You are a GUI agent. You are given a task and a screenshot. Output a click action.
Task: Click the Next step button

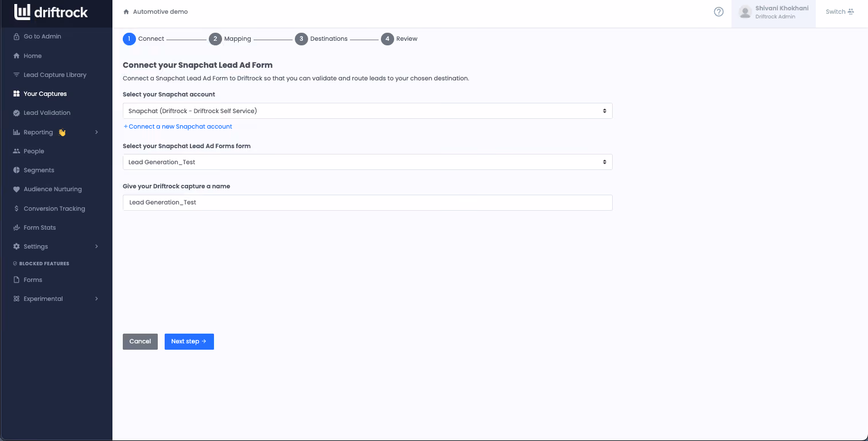pyautogui.click(x=189, y=341)
